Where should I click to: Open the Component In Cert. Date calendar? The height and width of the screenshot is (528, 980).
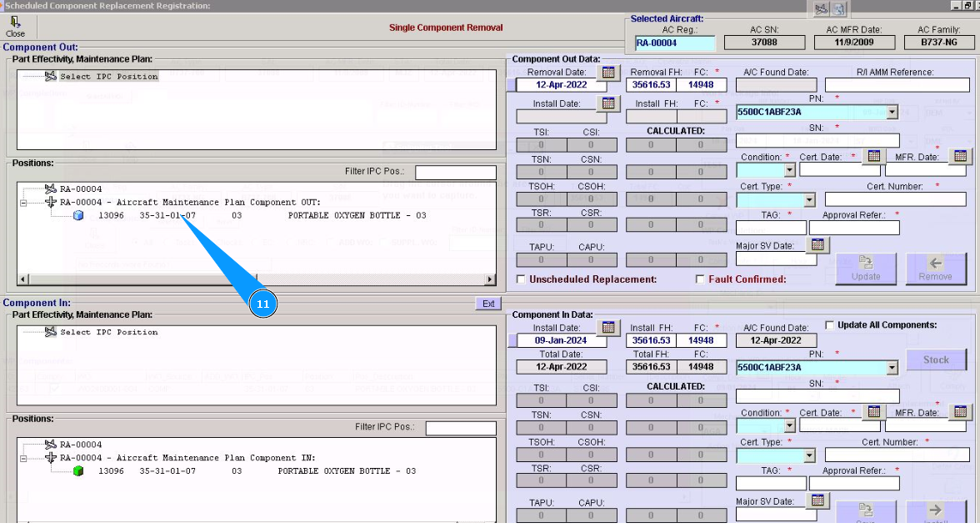[x=873, y=411]
